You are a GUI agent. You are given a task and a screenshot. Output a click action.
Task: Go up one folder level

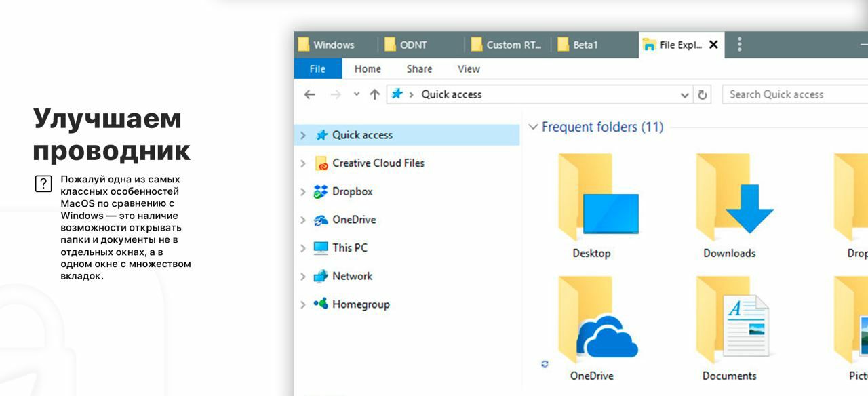(374, 94)
